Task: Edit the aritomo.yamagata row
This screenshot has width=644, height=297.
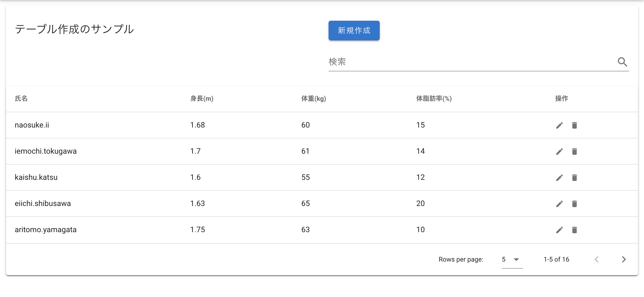Action: 560,230
